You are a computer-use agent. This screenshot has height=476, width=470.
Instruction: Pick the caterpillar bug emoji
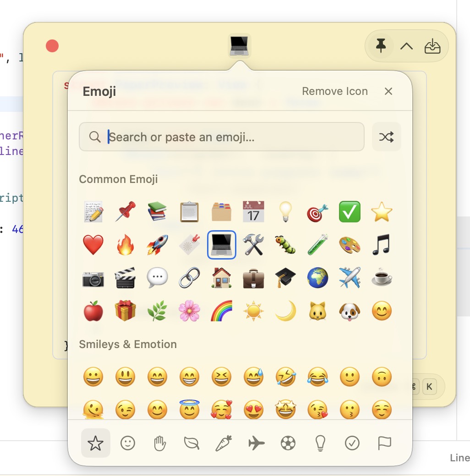(x=286, y=245)
